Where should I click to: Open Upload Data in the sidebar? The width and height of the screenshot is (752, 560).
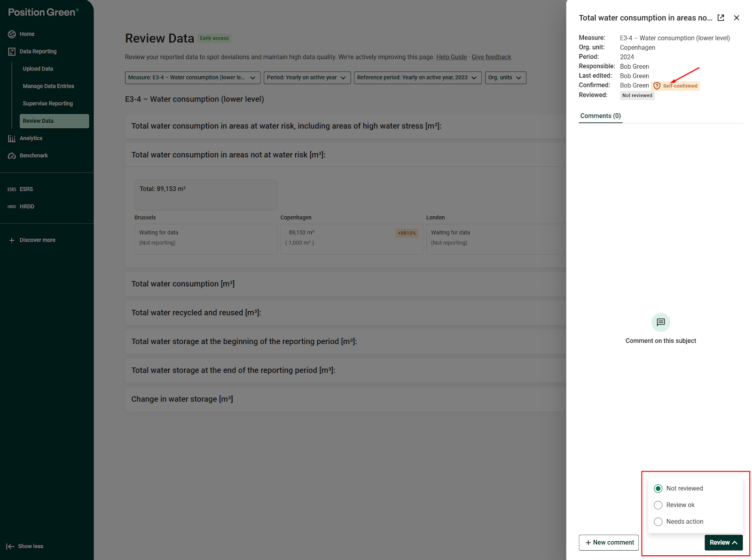click(38, 69)
